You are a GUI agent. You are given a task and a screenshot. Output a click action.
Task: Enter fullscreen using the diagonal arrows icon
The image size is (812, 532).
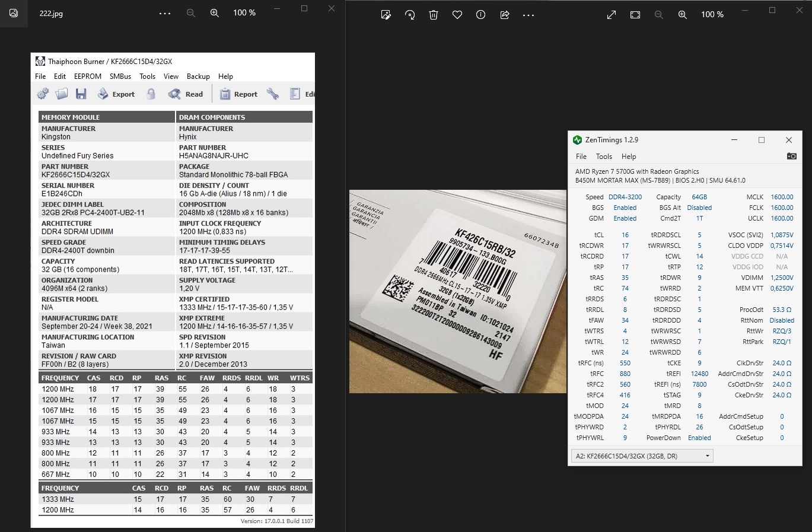(612, 15)
